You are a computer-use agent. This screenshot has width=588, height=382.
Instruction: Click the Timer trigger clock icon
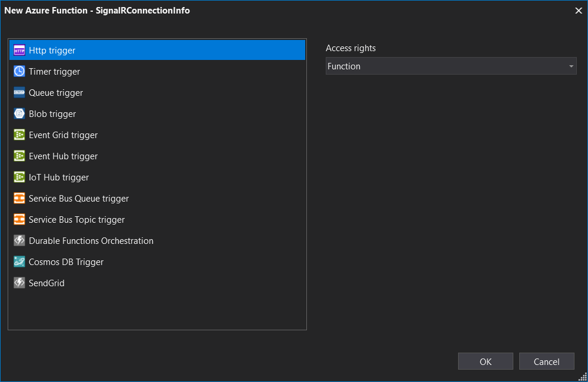pos(19,71)
